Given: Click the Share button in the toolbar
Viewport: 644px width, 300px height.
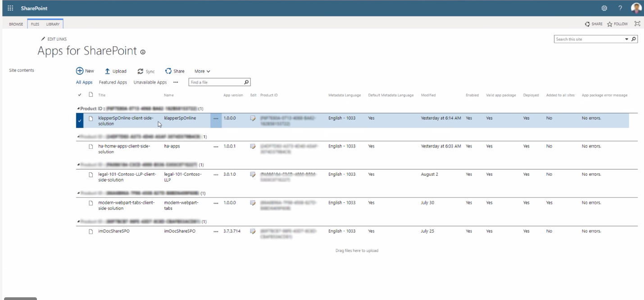Looking at the screenshot, I should click(175, 71).
